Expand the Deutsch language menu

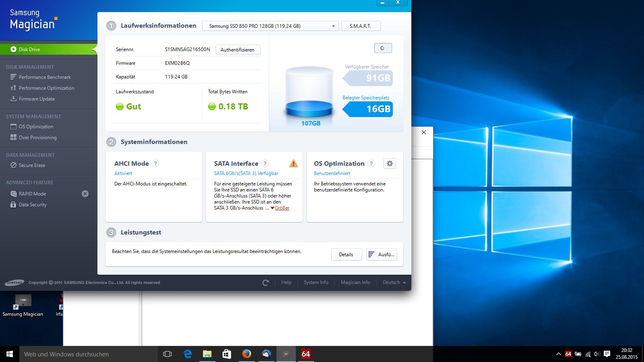click(x=394, y=283)
